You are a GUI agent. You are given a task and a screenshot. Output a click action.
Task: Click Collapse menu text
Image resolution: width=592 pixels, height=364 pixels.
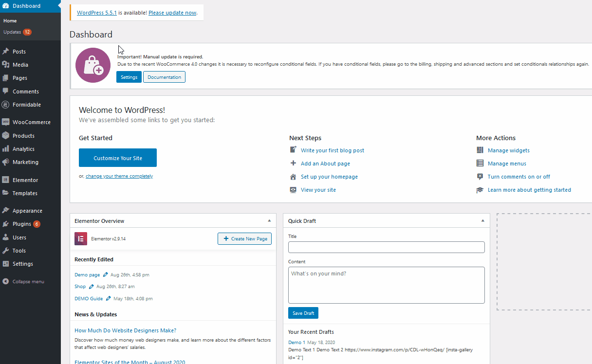28,281
